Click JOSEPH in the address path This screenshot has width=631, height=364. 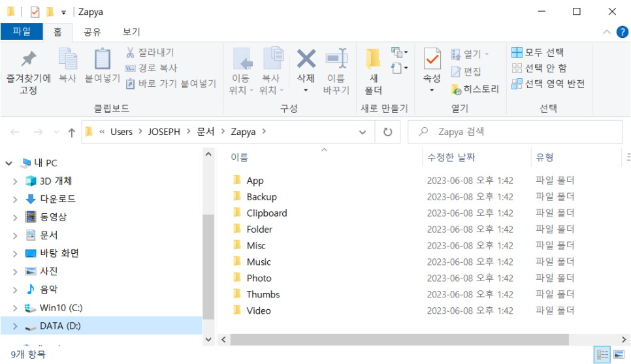coord(164,132)
